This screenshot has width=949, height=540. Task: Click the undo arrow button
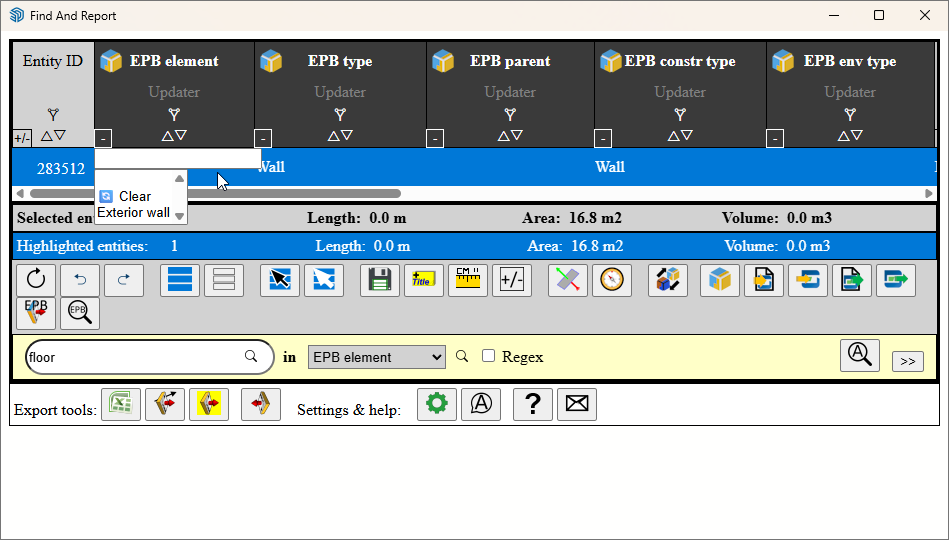click(80, 280)
